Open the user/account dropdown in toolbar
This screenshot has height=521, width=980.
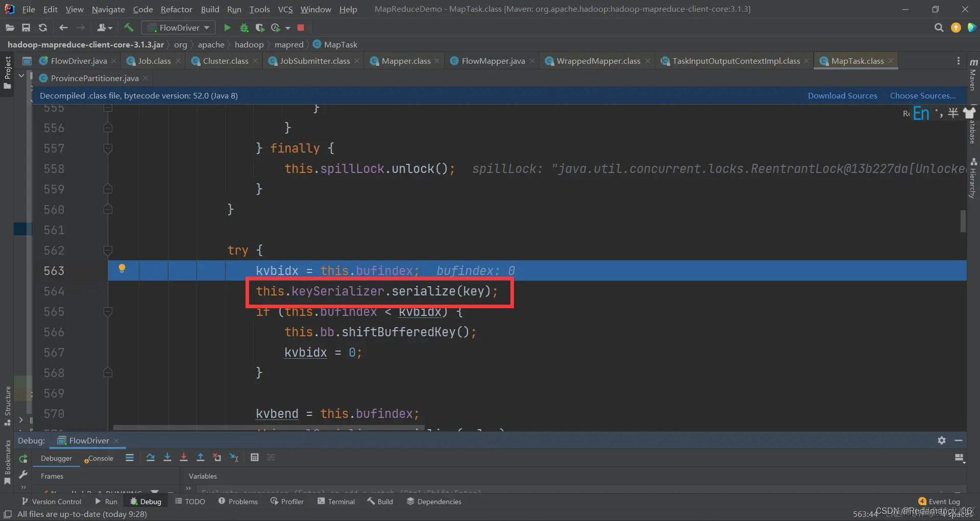[105, 28]
